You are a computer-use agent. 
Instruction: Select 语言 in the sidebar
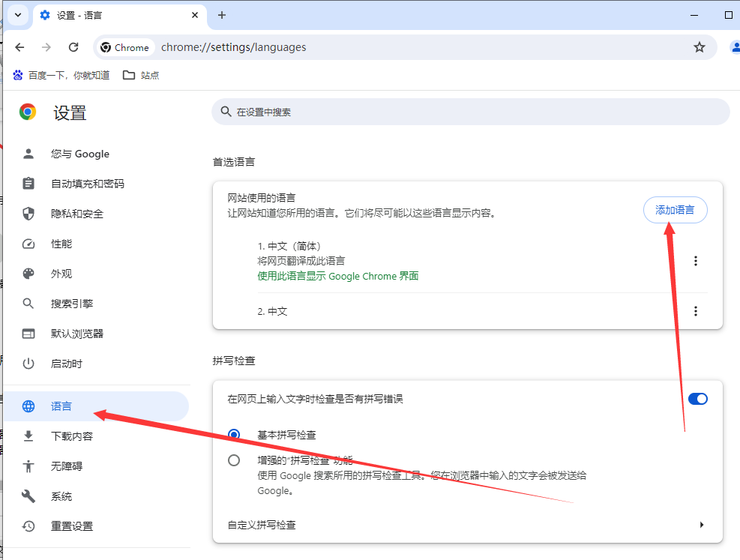click(96, 406)
